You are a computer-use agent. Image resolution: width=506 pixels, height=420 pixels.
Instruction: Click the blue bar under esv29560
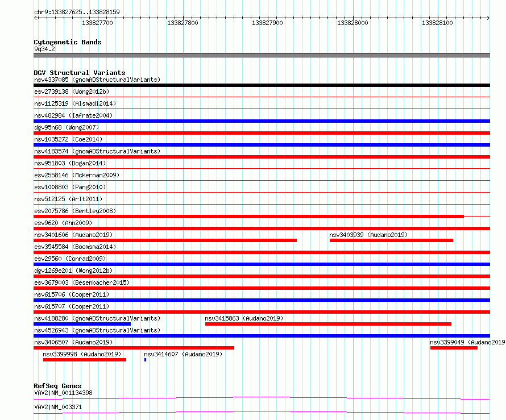click(262, 264)
